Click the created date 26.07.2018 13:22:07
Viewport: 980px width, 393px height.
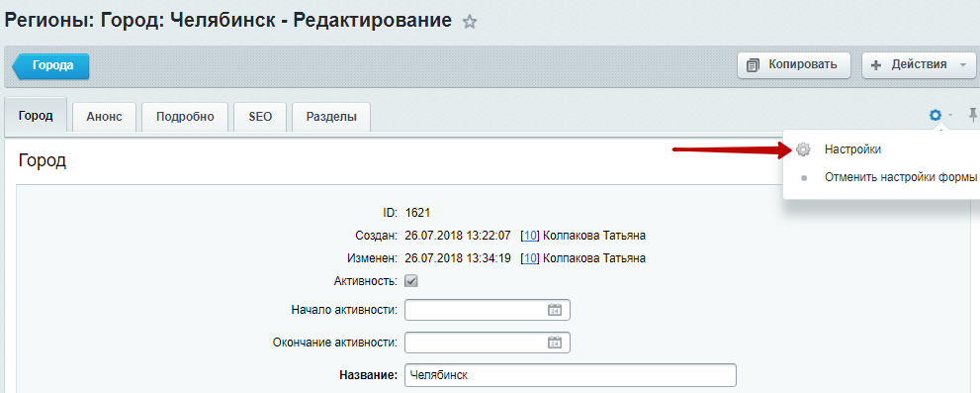click(458, 236)
